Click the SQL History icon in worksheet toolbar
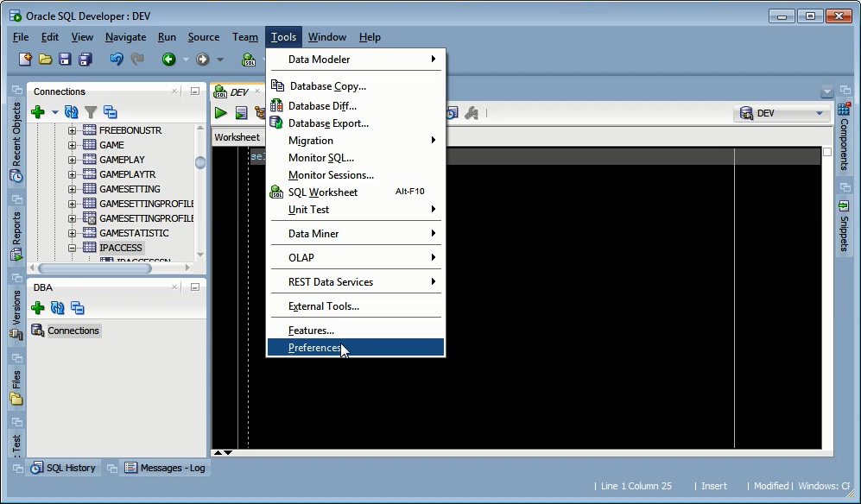The width and height of the screenshot is (861, 504). point(452,113)
